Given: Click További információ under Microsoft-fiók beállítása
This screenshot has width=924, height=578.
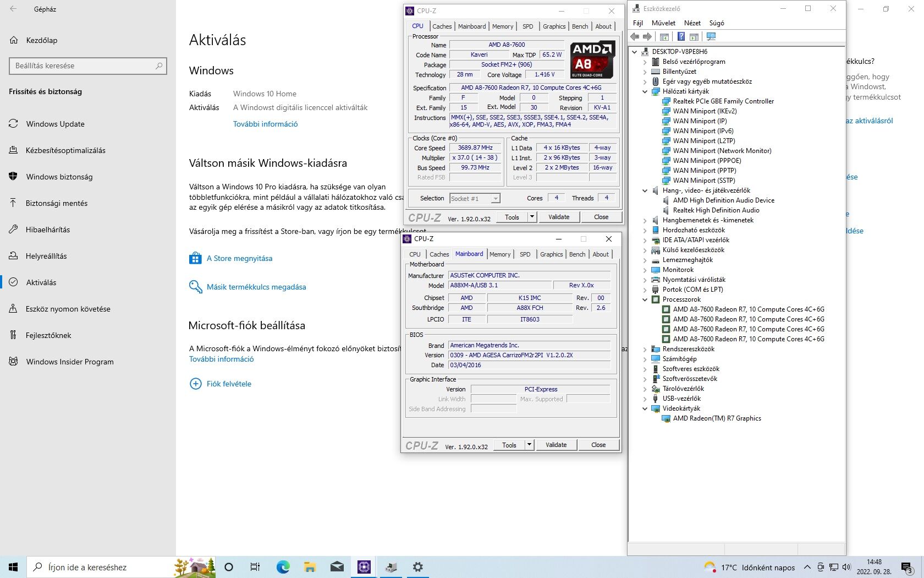Looking at the screenshot, I should 221,359.
